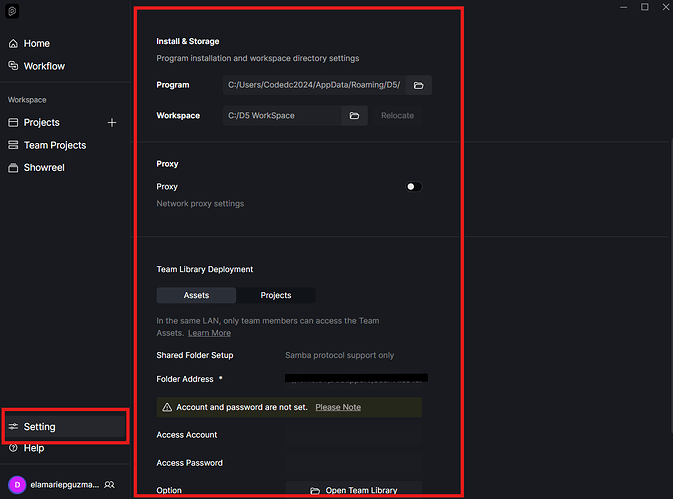Browse folder for Workspace path
673x499 pixels.
click(354, 116)
